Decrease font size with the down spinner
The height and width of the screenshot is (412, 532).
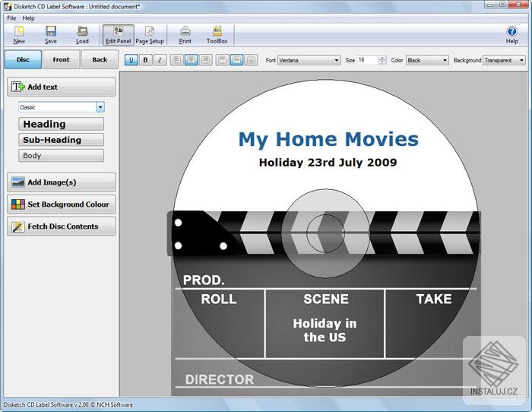[382, 62]
